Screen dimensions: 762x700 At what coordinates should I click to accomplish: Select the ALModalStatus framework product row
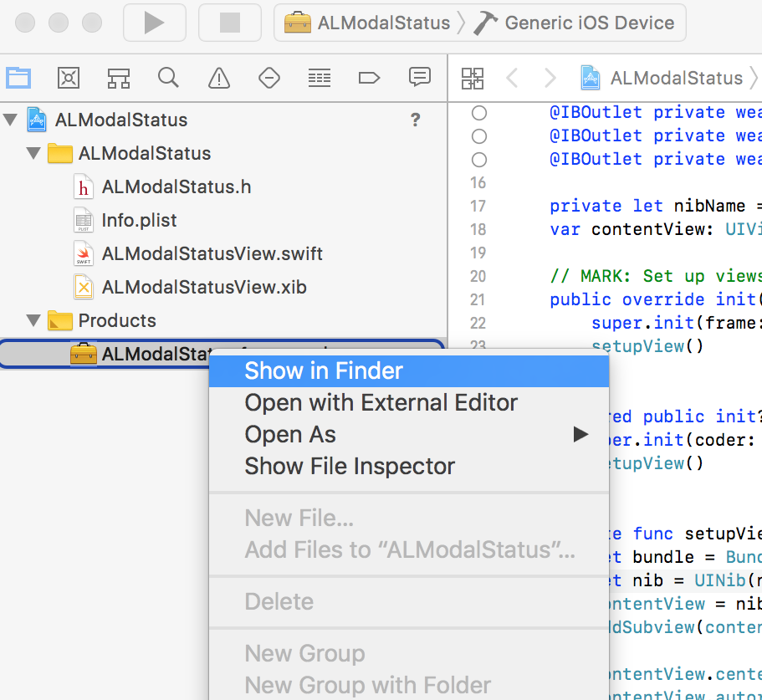223,354
